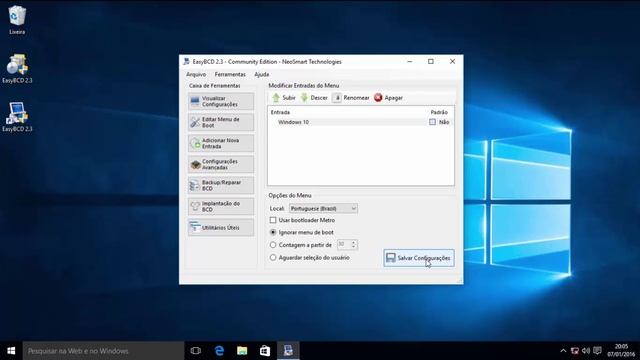Click EasyBCD title bar app icon
The width and height of the screenshot is (640, 360).
coord(187,62)
